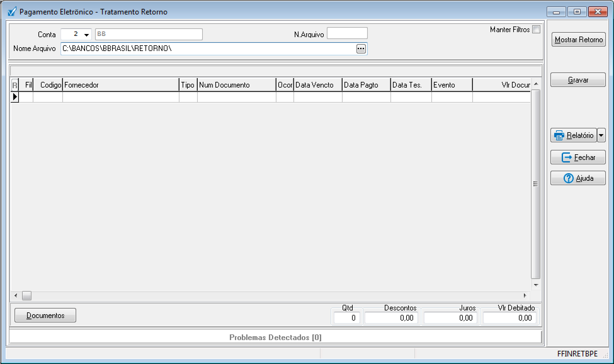This screenshot has width=614, height=364.
Task: Open the Conta dropdown list
Action: (86, 35)
